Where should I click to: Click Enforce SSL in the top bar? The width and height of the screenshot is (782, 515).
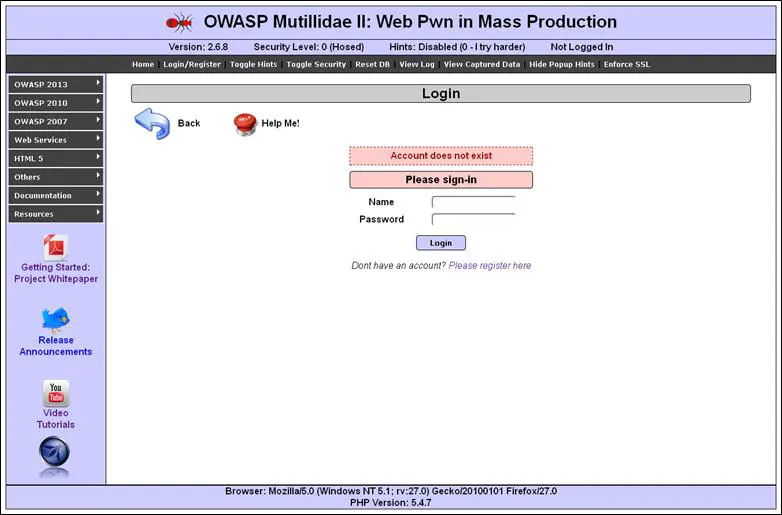pyautogui.click(x=626, y=64)
